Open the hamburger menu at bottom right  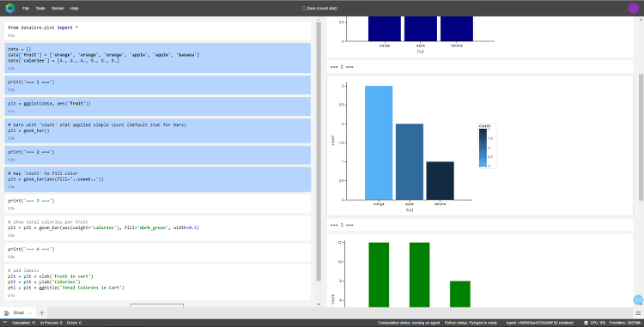pos(638,312)
